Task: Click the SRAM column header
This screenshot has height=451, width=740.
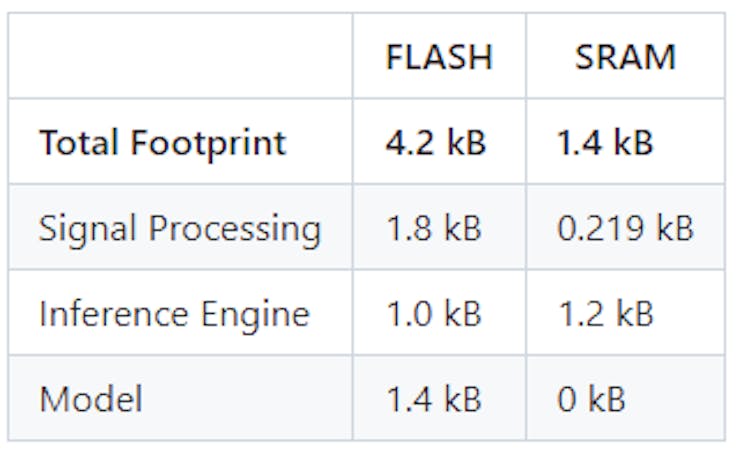Action: tap(625, 57)
